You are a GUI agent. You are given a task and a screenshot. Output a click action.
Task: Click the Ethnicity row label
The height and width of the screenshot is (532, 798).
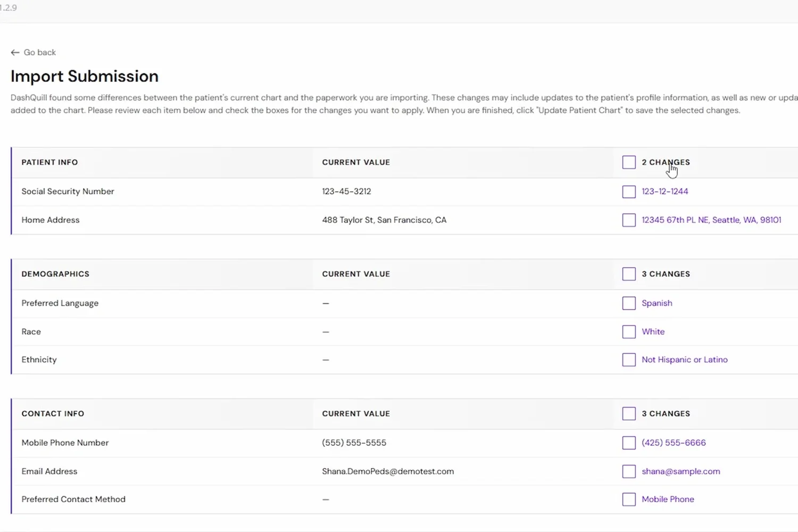tap(39, 360)
